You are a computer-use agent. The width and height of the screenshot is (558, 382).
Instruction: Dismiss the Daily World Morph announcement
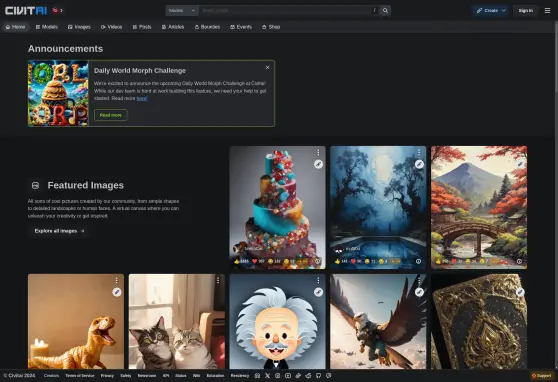tap(267, 68)
